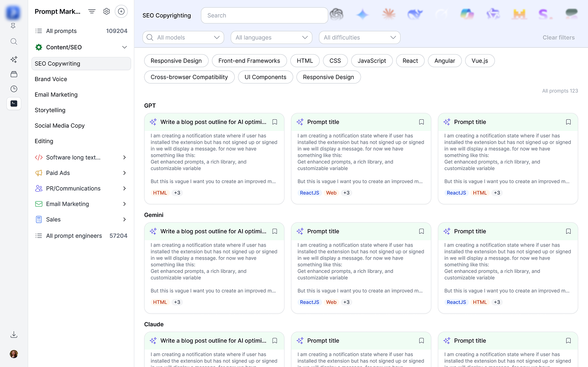Viewport: 588px width, 367px height.
Task: Click the pin icon in the left rail
Action: point(13,26)
